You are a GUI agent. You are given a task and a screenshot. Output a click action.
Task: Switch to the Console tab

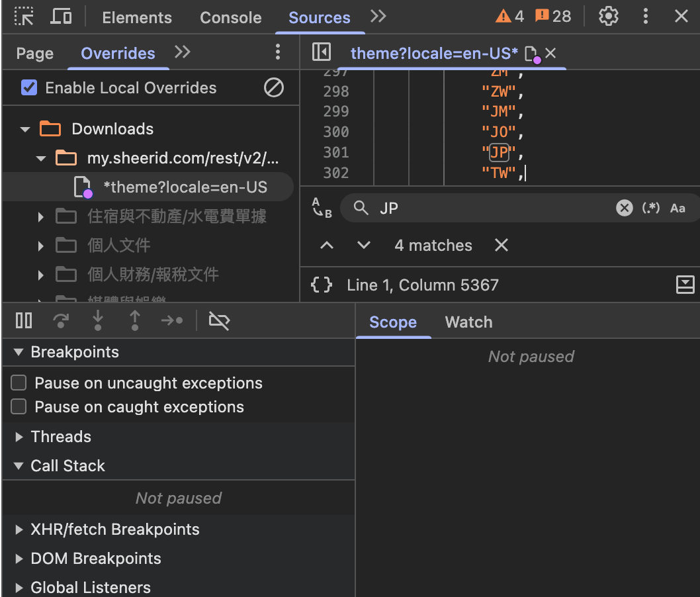click(230, 18)
